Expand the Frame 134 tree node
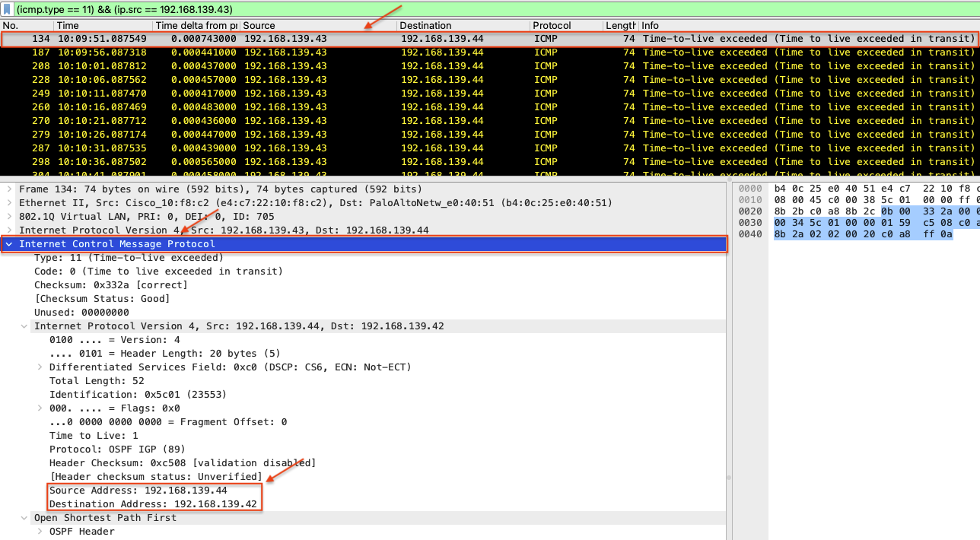 (8, 189)
